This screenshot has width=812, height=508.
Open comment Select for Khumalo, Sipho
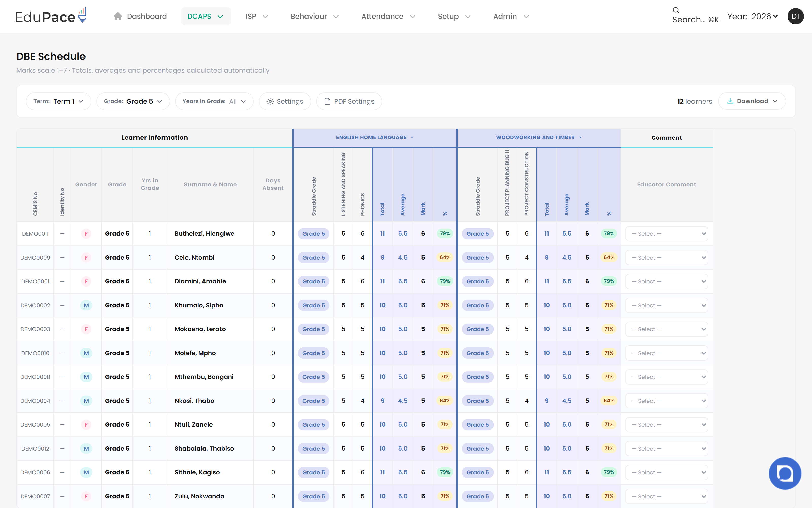tap(666, 305)
